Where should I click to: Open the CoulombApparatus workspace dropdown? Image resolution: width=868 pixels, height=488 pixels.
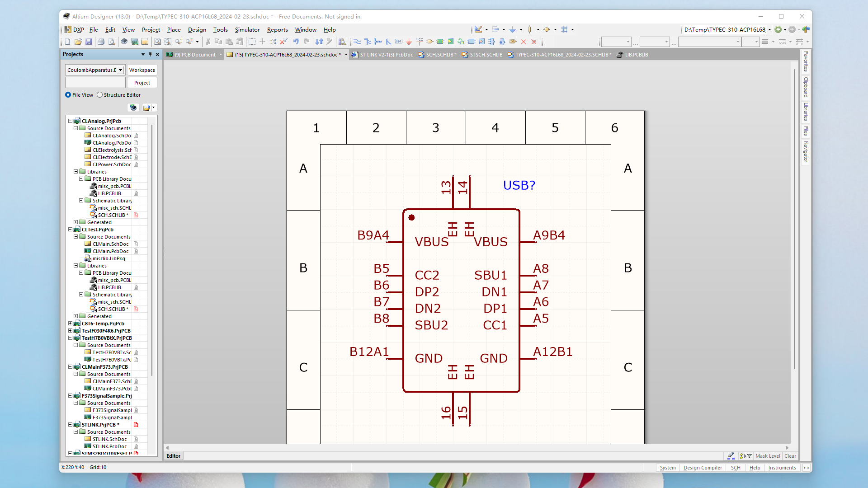click(x=120, y=70)
